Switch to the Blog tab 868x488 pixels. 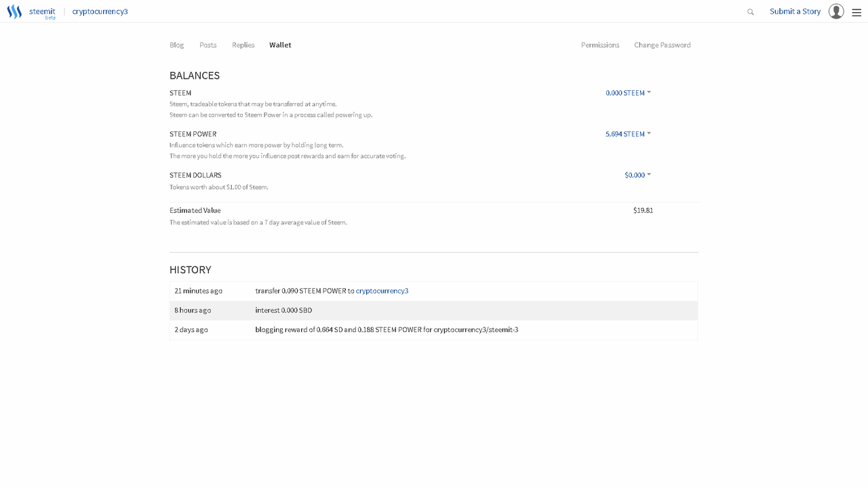(x=176, y=45)
